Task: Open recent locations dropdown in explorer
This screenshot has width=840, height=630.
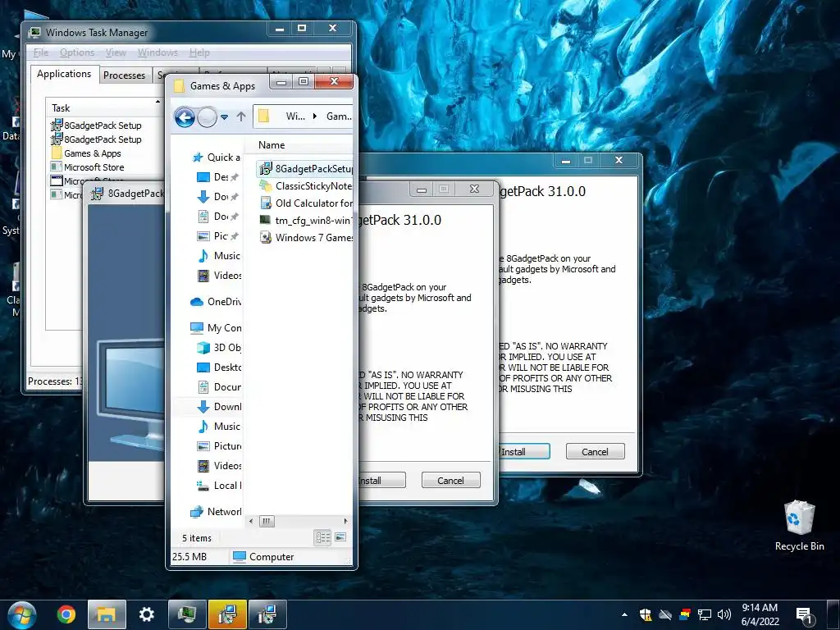Action: [x=225, y=116]
